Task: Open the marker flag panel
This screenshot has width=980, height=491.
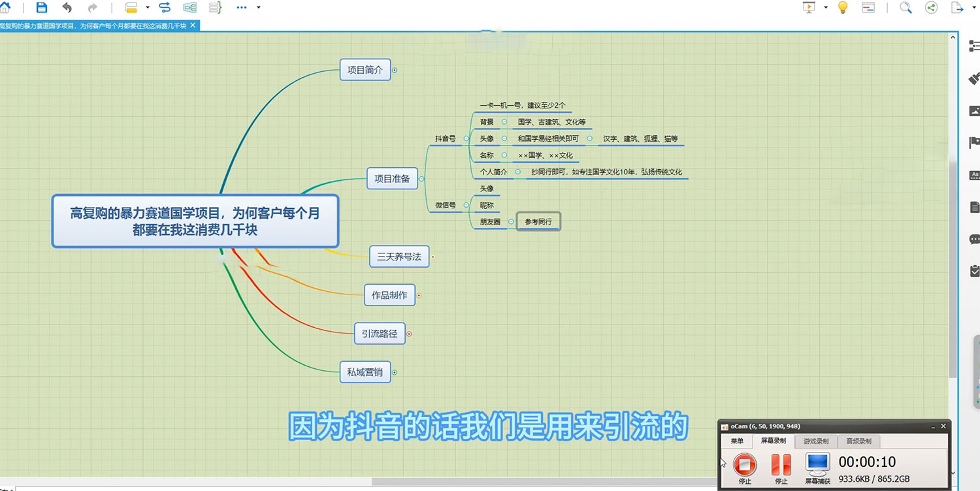Action: (973, 143)
